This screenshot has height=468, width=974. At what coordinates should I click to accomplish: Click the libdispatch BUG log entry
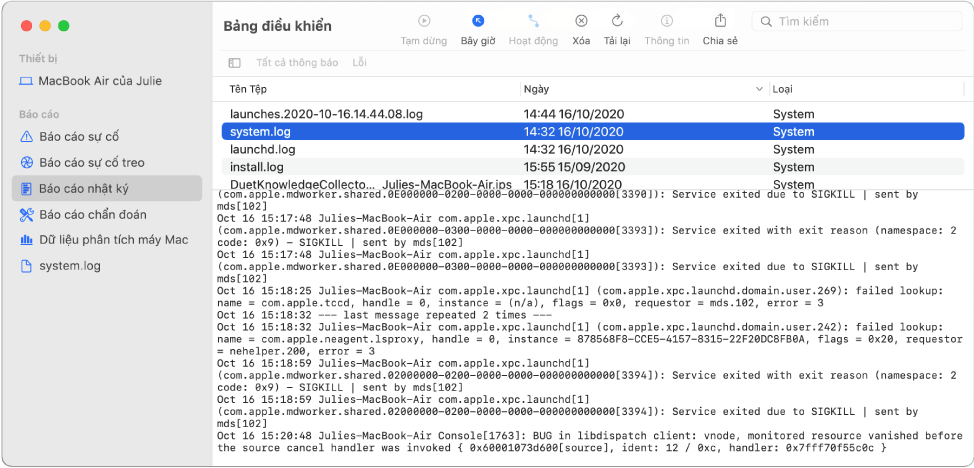coord(589,442)
